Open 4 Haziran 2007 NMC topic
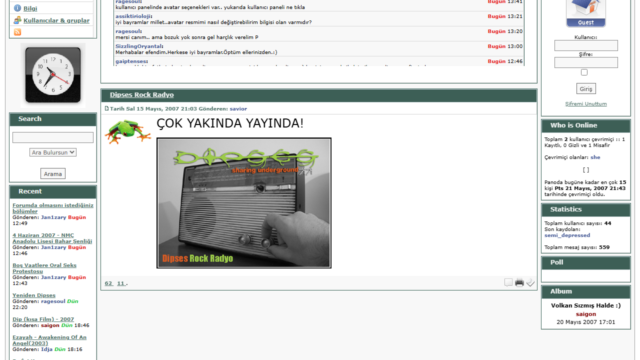This screenshot has height=360, width=640. pyautogui.click(x=52, y=238)
